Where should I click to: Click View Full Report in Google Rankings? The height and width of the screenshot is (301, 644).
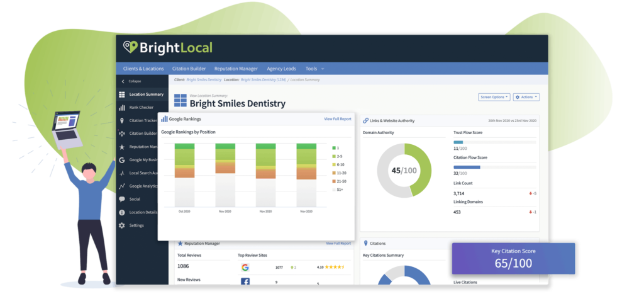coord(338,119)
